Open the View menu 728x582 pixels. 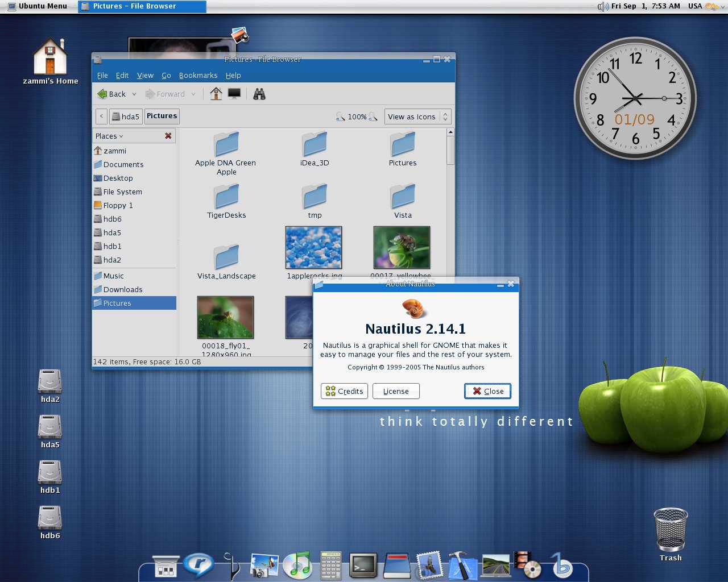click(x=145, y=75)
